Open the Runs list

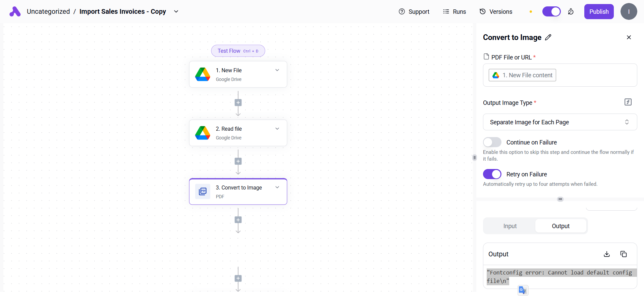pyautogui.click(x=454, y=11)
